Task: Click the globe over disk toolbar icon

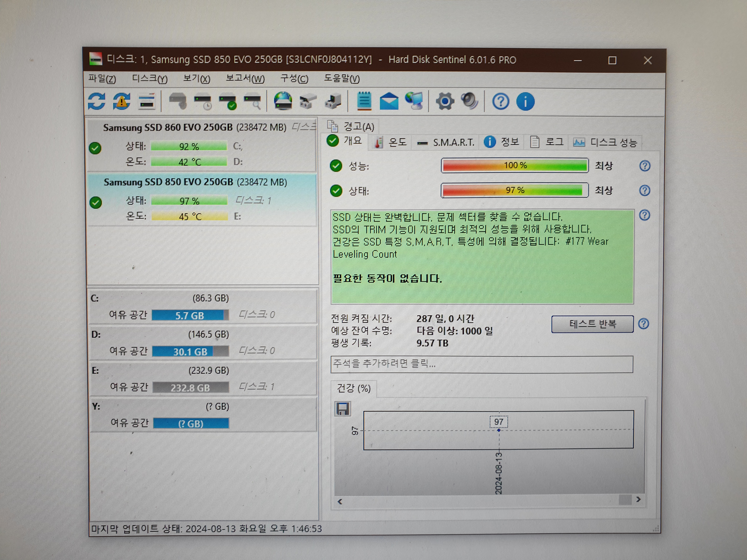Action: (x=283, y=101)
